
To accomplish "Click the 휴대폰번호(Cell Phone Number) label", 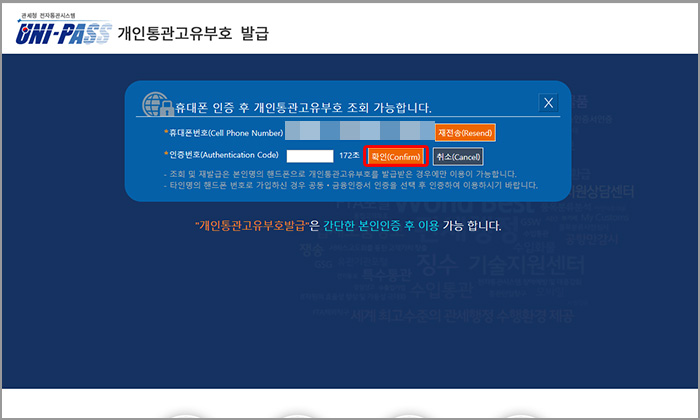I will [224, 133].
